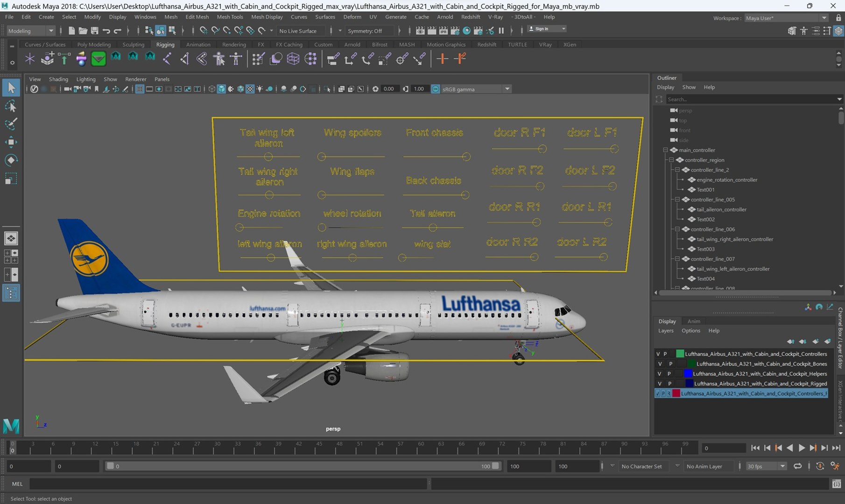The image size is (845, 504).
Task: Click the Quick rig green shelf icon
Action: click(99, 59)
